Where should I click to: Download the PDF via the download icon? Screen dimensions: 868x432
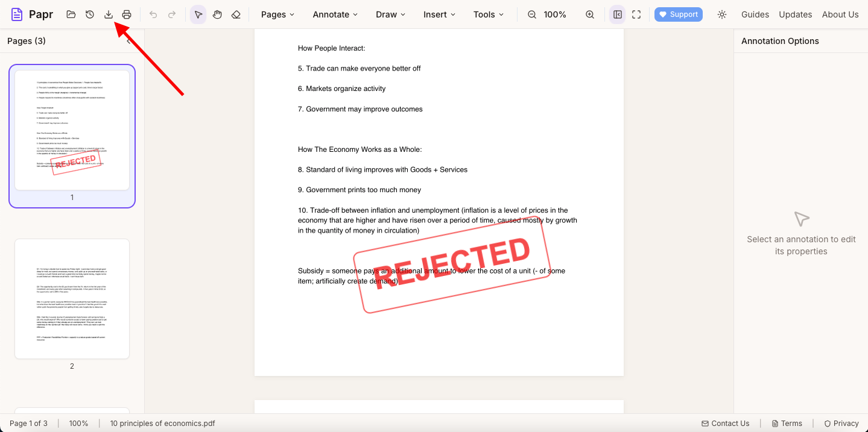(109, 14)
